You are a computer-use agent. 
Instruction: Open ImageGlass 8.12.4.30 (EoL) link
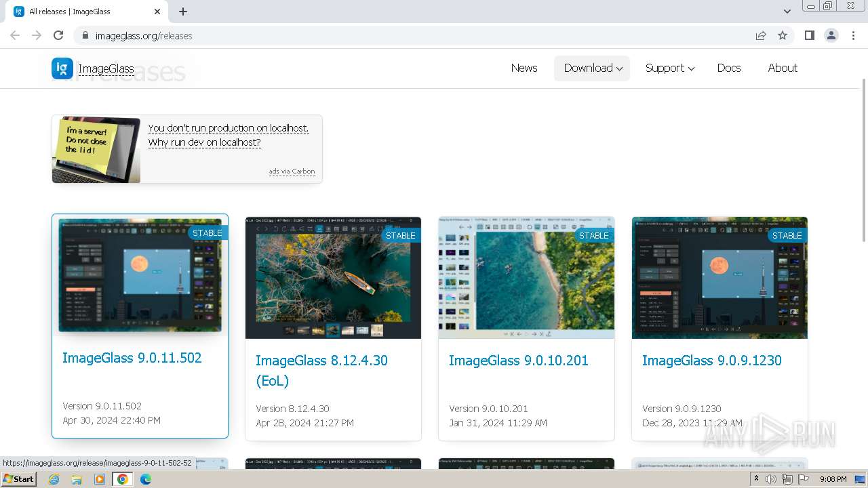pos(321,371)
